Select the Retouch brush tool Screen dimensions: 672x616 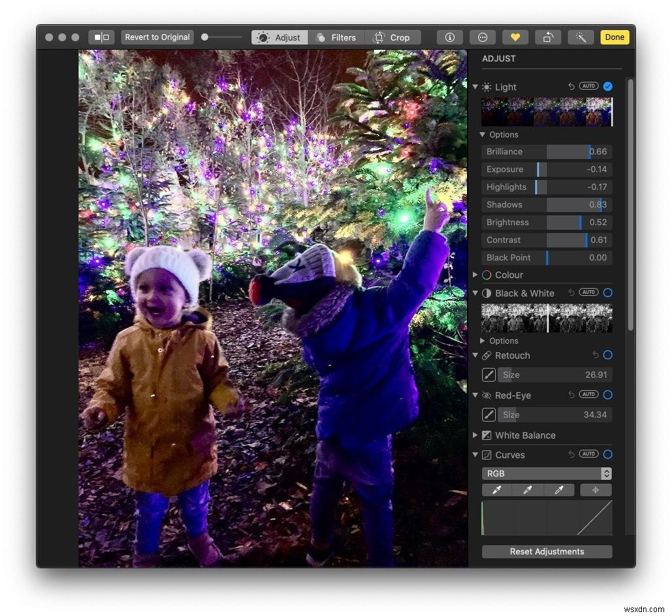pyautogui.click(x=489, y=374)
